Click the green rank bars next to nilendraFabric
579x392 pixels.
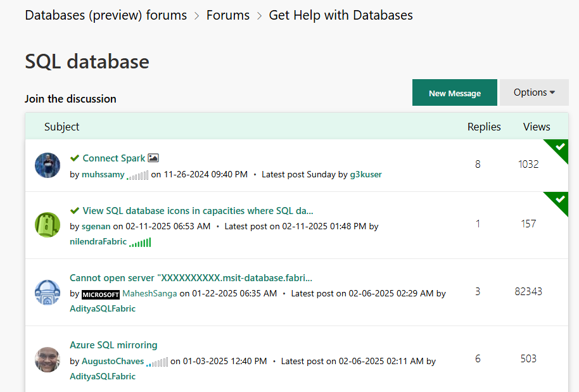(x=140, y=243)
